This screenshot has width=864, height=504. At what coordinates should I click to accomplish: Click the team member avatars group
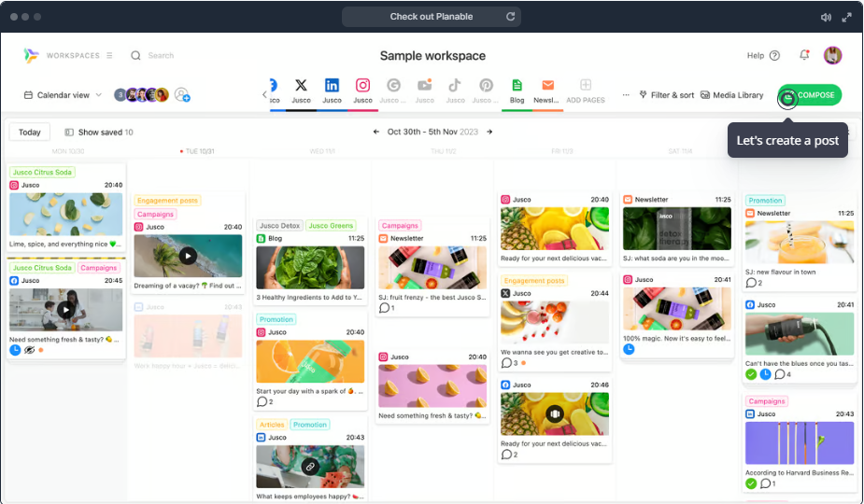[x=141, y=95]
